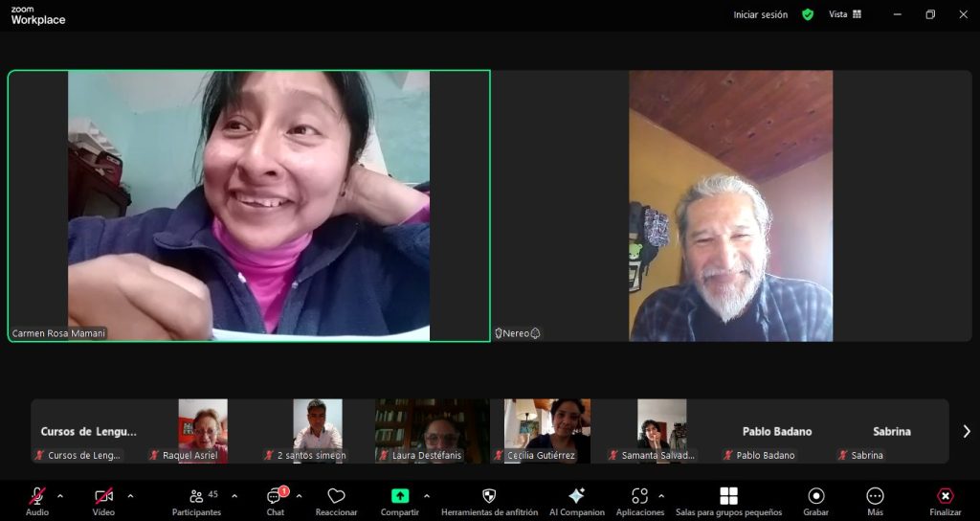Open the Vista layout menu
The height and width of the screenshot is (521, 980).
click(x=844, y=14)
